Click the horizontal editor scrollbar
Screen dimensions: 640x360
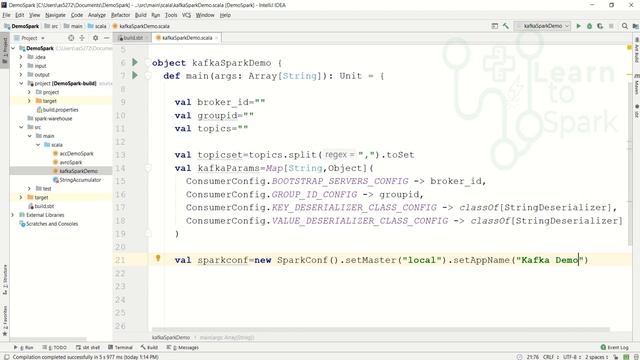[380, 329]
